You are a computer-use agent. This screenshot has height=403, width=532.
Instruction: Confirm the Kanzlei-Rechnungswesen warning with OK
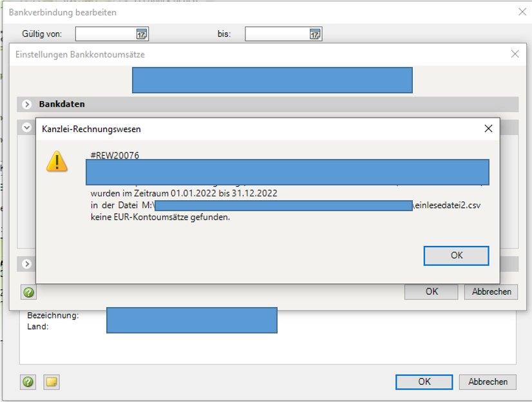[x=456, y=256]
